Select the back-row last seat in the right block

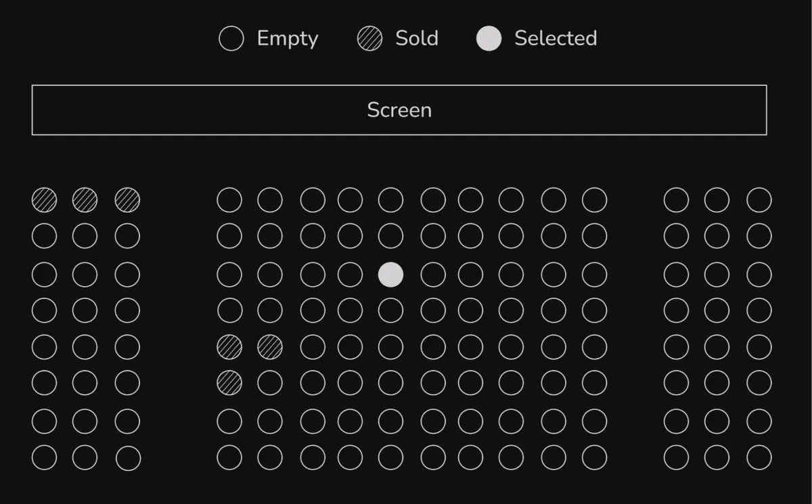click(x=759, y=457)
